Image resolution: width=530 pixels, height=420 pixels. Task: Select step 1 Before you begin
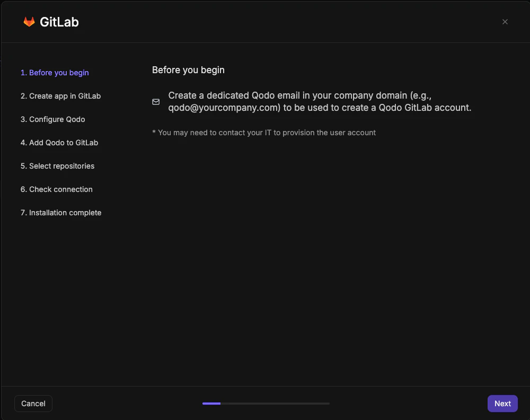(55, 73)
